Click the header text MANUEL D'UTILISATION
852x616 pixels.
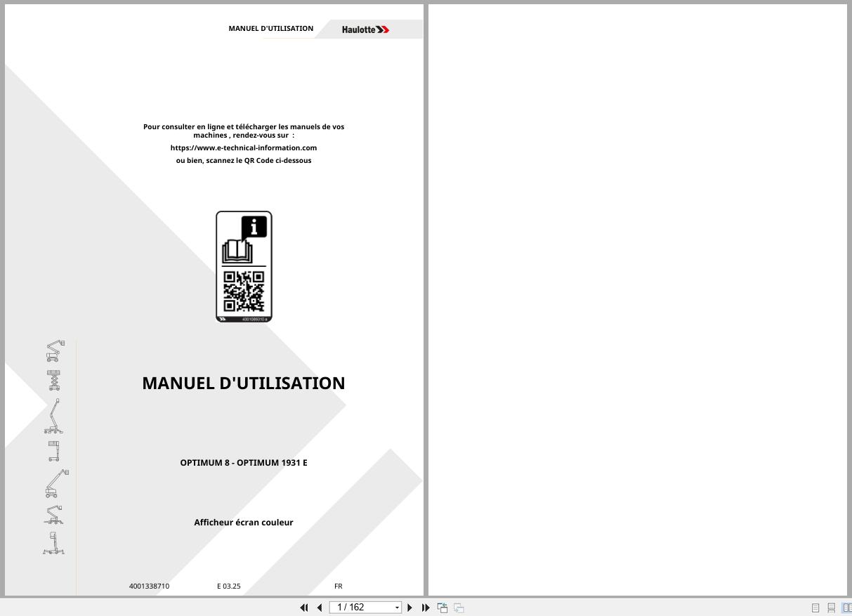tap(271, 28)
